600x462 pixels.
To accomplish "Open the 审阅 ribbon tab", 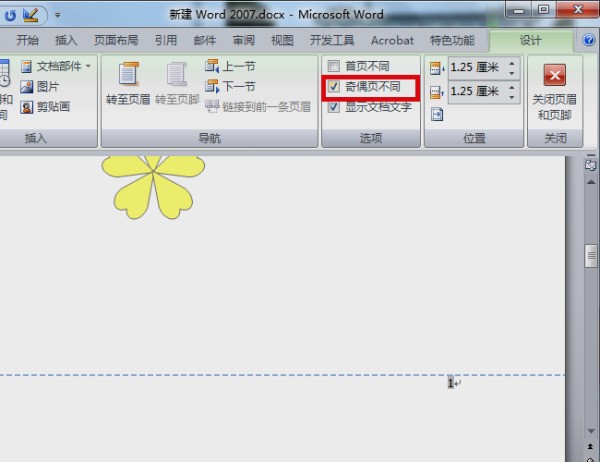I will tap(243, 41).
